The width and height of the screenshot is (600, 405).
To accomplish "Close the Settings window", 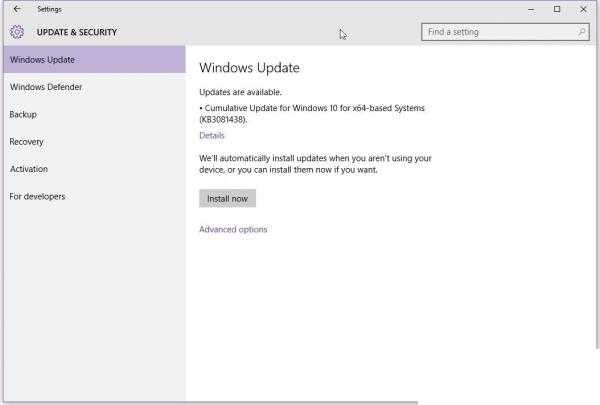I will click(x=583, y=9).
